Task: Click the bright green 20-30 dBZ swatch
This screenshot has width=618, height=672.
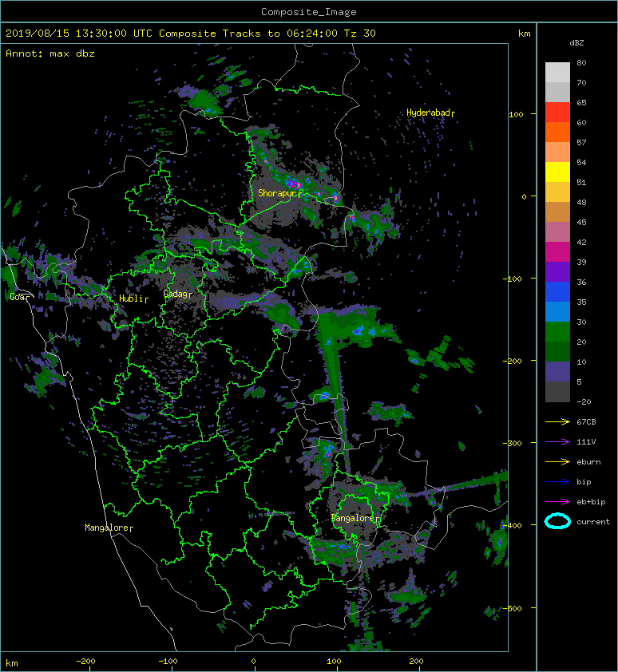Action: [557, 332]
